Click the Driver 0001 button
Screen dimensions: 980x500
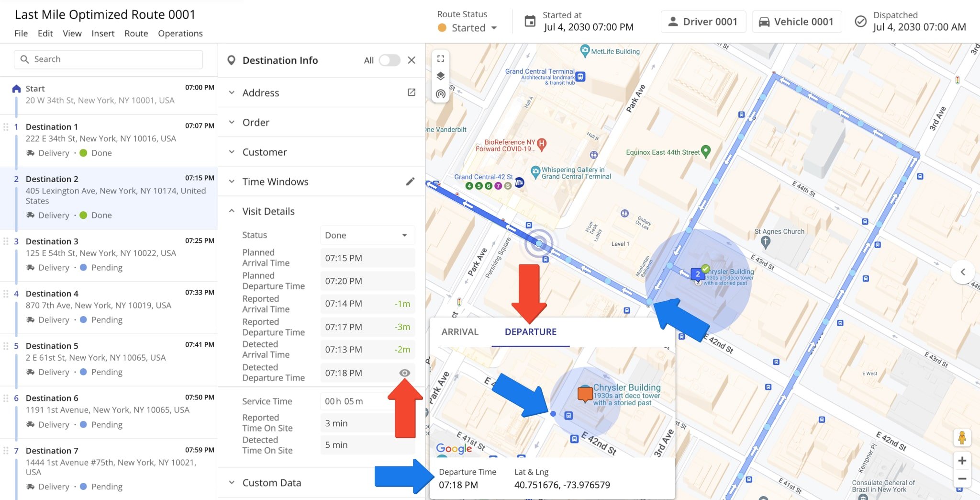[703, 22]
